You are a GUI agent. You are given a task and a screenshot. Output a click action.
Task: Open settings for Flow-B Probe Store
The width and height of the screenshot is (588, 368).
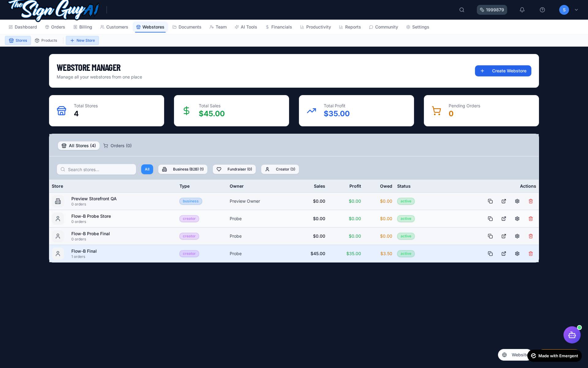[x=517, y=219]
